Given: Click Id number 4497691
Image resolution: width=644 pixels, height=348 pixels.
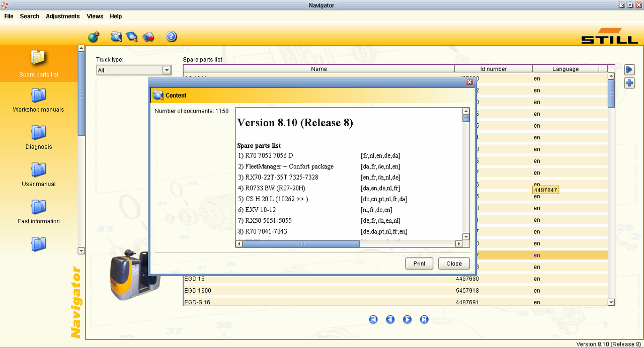Looking at the screenshot, I should coord(467,302).
